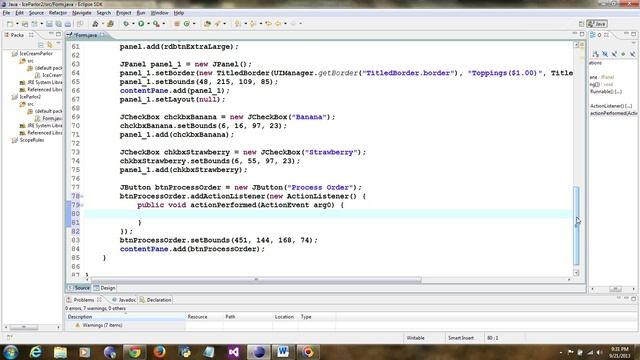Click the New Java Class icon
Image resolution: width=640 pixels, height=360 pixels.
187,24
